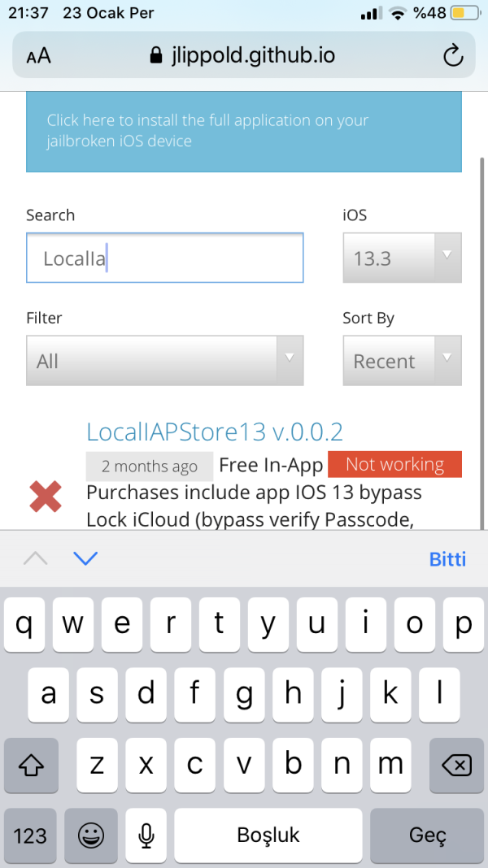Viewport: 488px width, 868px height.
Task: Tap the red X not-working status icon
Action: pyautogui.click(x=46, y=497)
